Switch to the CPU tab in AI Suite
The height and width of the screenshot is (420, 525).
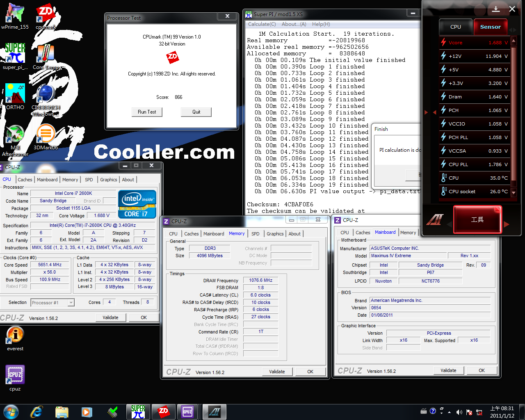point(456,27)
